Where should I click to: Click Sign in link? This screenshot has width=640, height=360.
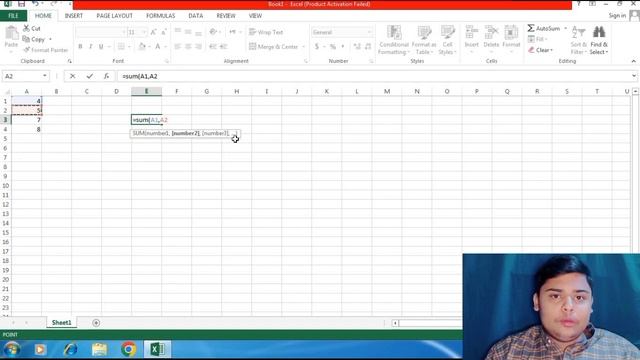617,16
